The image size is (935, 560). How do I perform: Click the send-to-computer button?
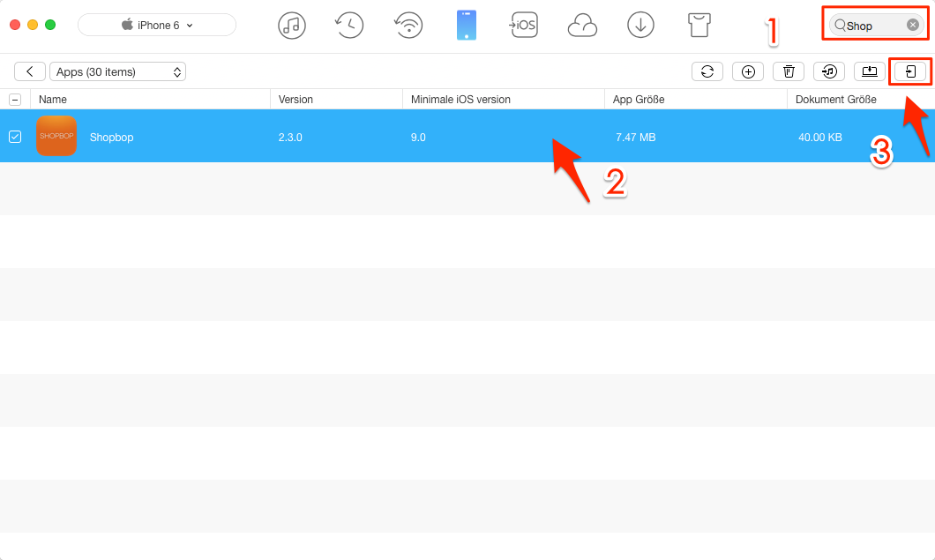point(870,71)
